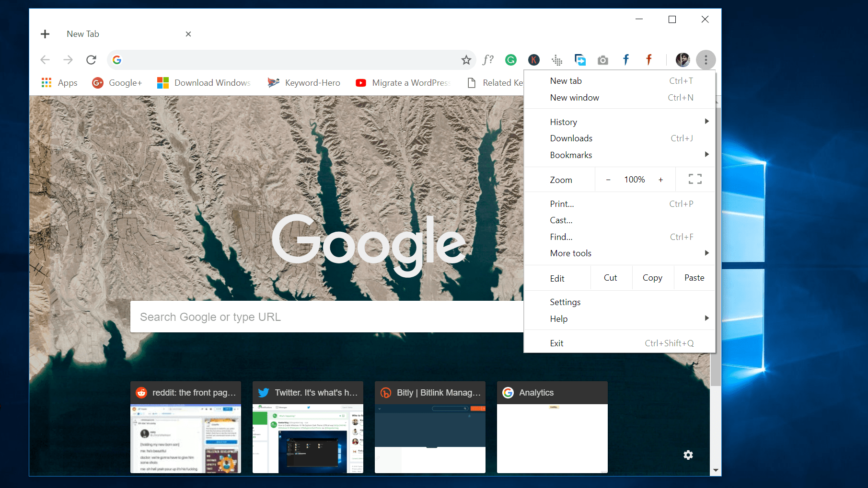Image resolution: width=868 pixels, height=488 pixels.
Task: Minimize the Chrome window
Action: 639,19
